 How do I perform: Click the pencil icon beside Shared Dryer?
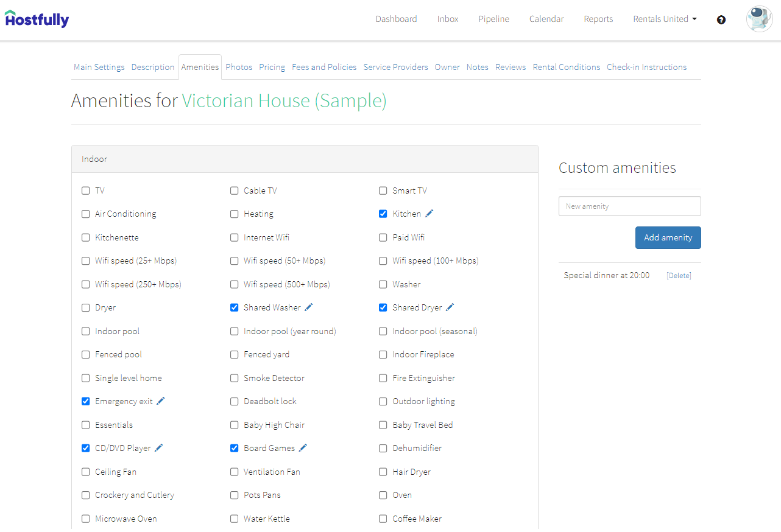[x=450, y=307]
